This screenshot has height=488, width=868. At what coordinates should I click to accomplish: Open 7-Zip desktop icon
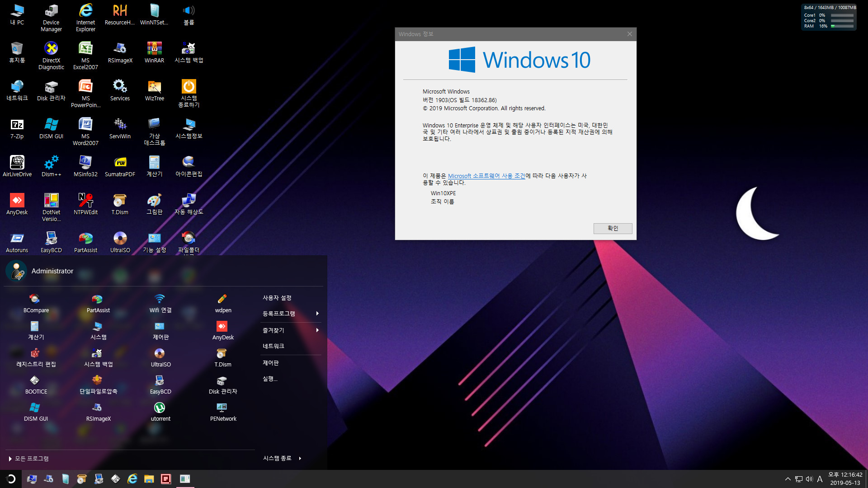click(17, 128)
